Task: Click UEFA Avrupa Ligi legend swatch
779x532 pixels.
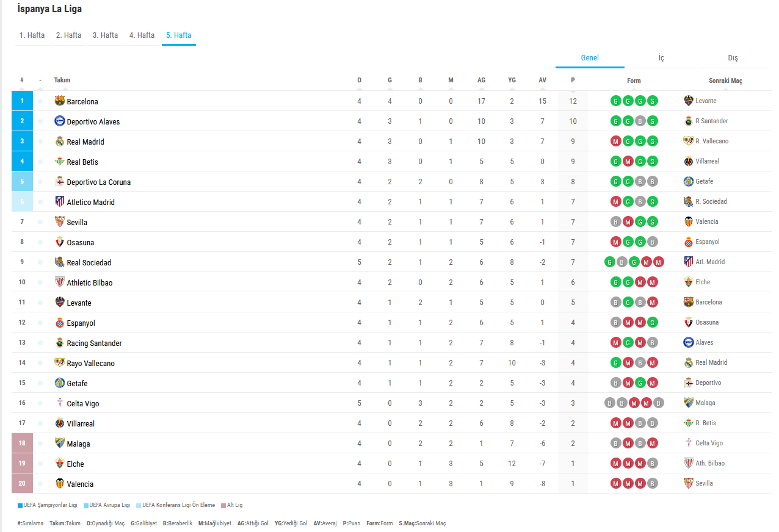Action: coord(86,505)
